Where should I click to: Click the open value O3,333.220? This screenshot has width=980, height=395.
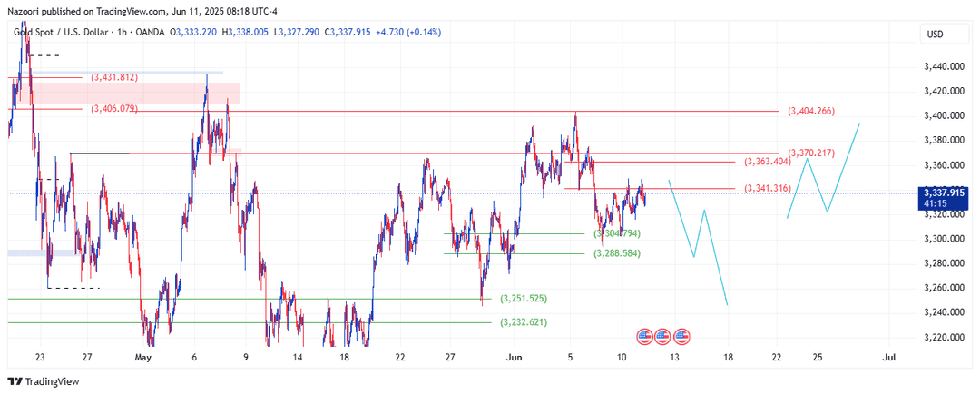(x=195, y=31)
